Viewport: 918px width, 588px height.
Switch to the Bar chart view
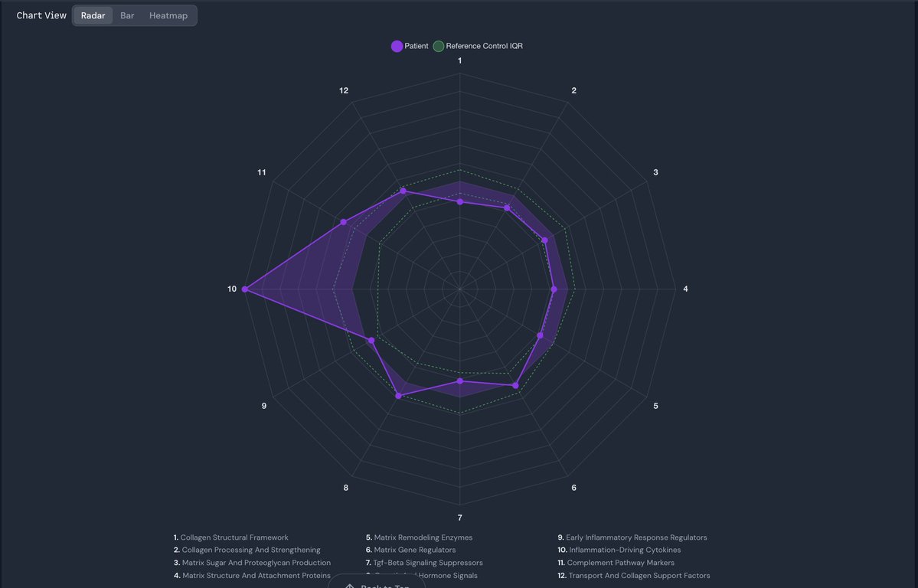(x=127, y=16)
